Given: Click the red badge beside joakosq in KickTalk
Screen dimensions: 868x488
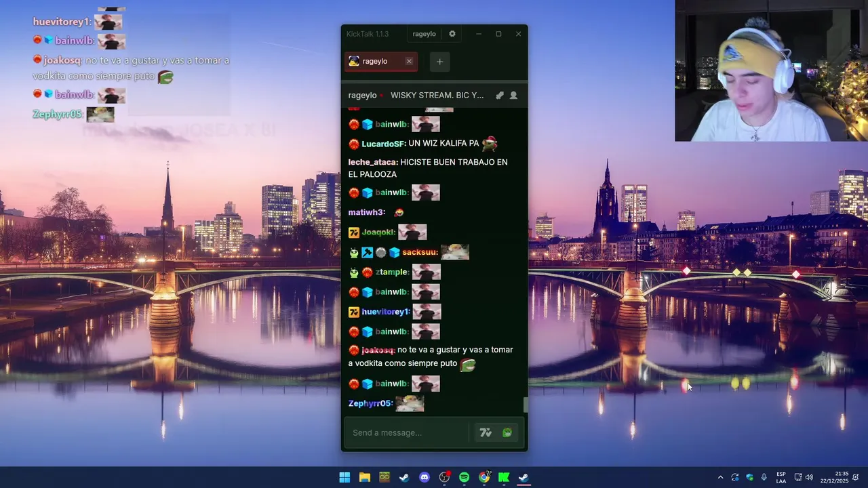Looking at the screenshot, I should [x=353, y=350].
